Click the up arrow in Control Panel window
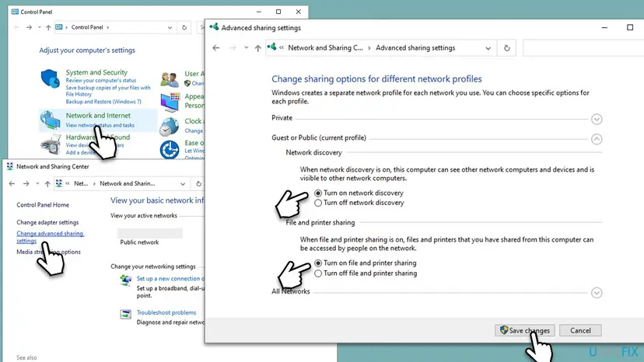This screenshot has width=644, height=362. (48, 27)
